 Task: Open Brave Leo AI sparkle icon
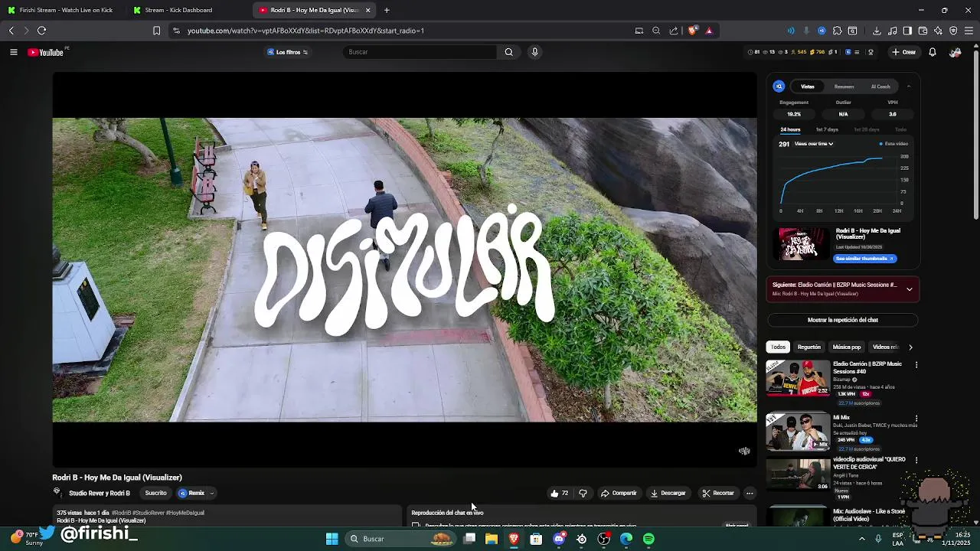tap(938, 31)
